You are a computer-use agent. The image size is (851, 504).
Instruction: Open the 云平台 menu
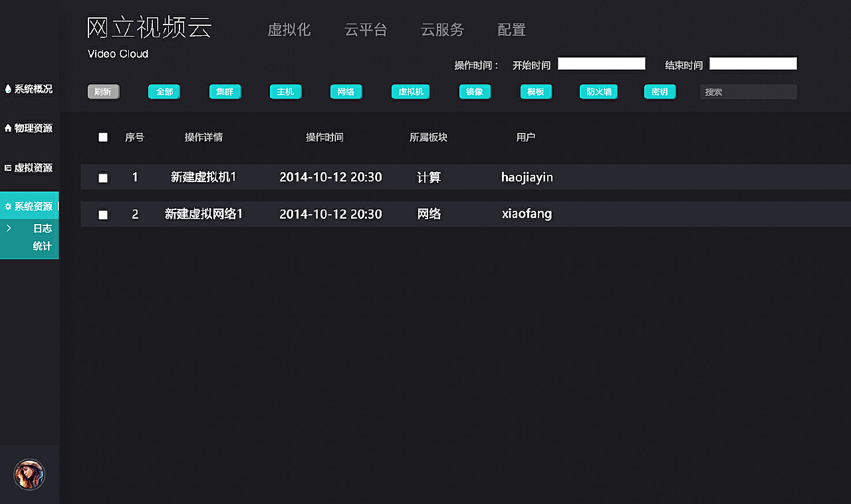click(366, 30)
